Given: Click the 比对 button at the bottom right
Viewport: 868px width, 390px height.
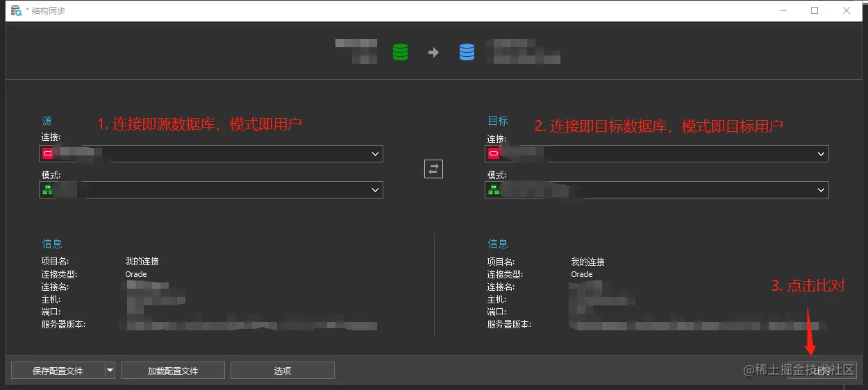Looking at the screenshot, I should pos(822,371).
